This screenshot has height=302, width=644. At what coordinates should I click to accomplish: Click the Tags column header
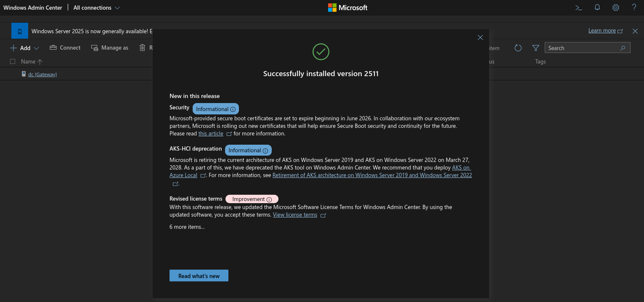click(x=541, y=61)
